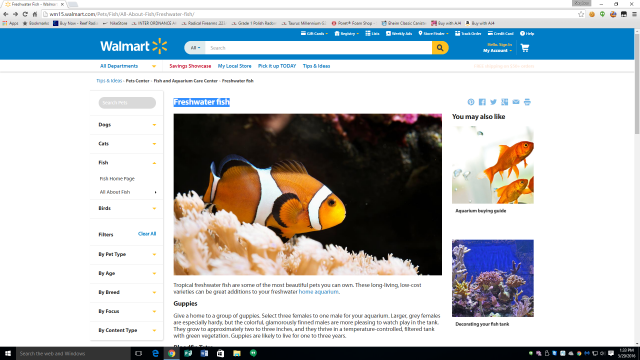Open Help in top bar
Image resolution: width=640 pixels, height=360 pixels.
(527, 33)
